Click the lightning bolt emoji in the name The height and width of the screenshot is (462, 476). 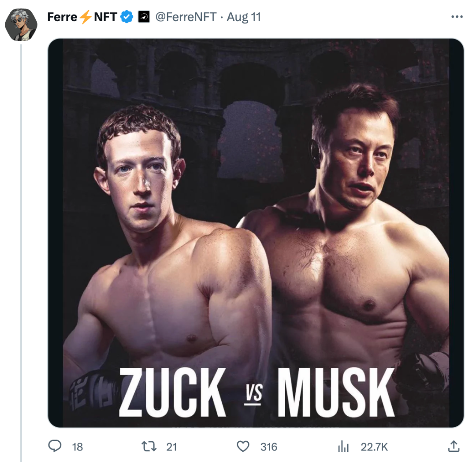[84, 17]
